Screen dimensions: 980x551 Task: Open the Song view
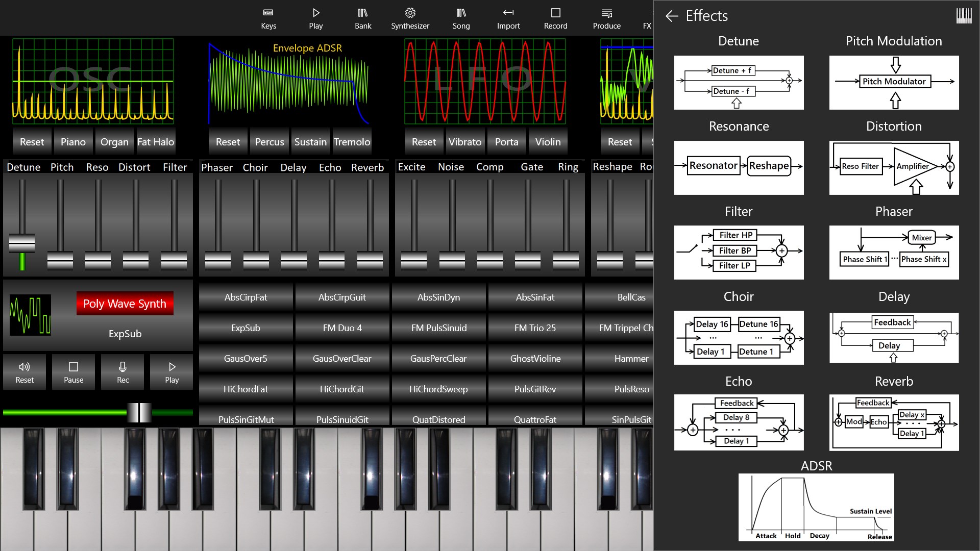(461, 18)
